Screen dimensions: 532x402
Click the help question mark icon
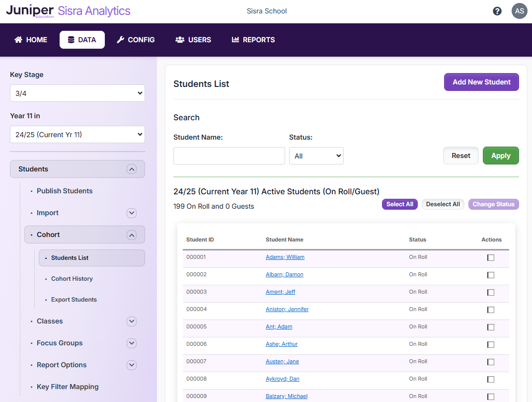[x=497, y=11]
